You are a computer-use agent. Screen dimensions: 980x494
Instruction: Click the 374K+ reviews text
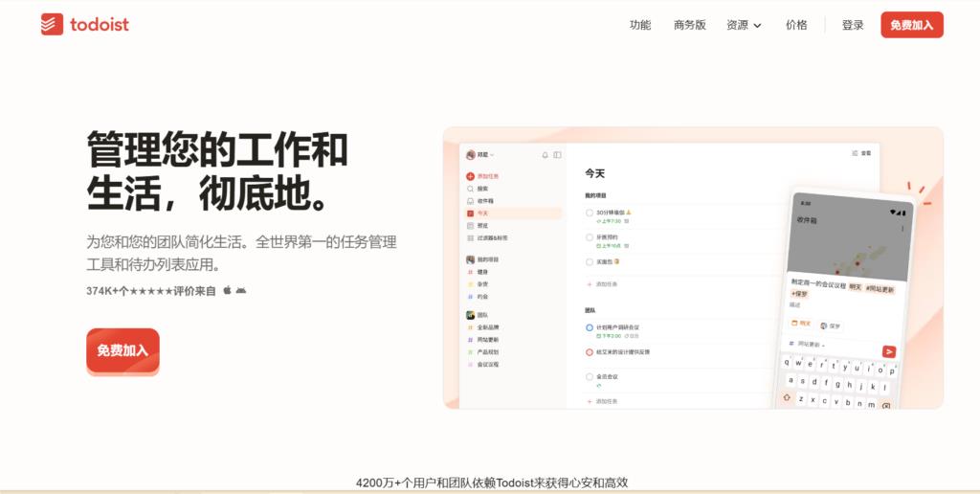(x=150, y=291)
